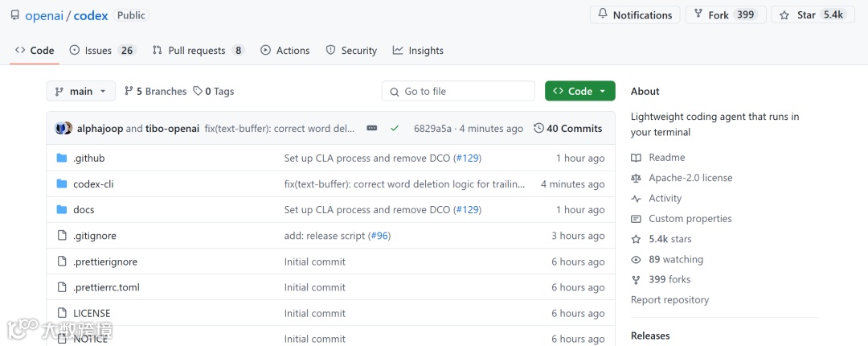Viewport: 868px width, 346px height.
Task: Open #129 link in .github row
Action: [x=467, y=158]
